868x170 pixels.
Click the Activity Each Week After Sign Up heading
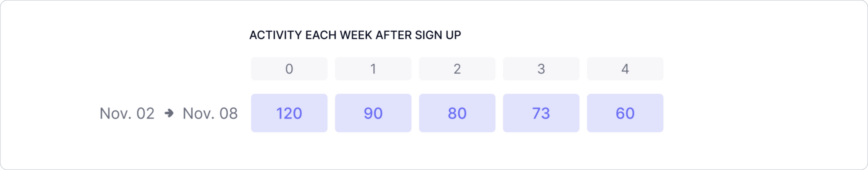tap(355, 35)
